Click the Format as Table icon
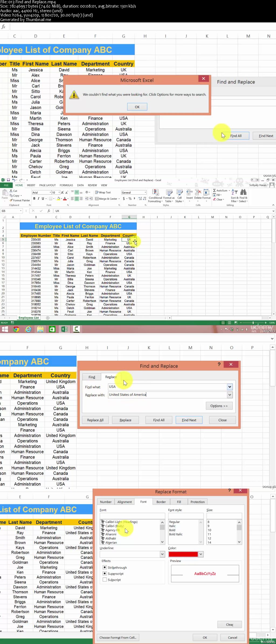The width and height of the screenshot is (276, 644). point(169,192)
